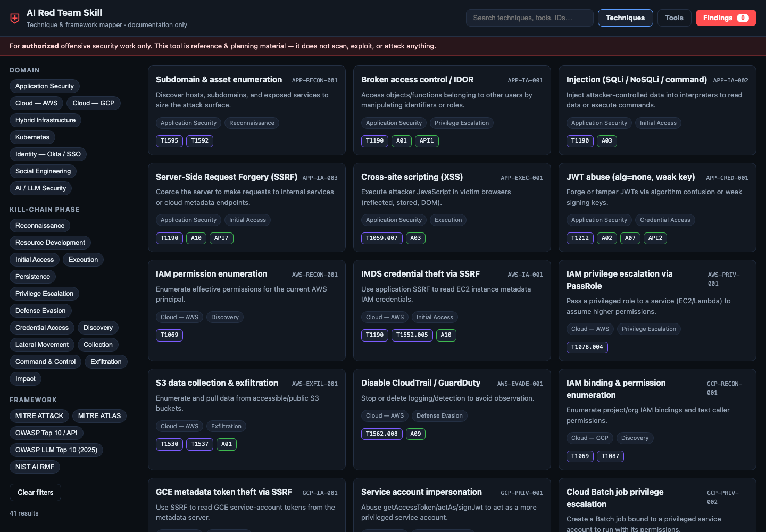766x532 pixels.
Task: Select Discovery phase in the sidebar
Action: click(x=98, y=328)
